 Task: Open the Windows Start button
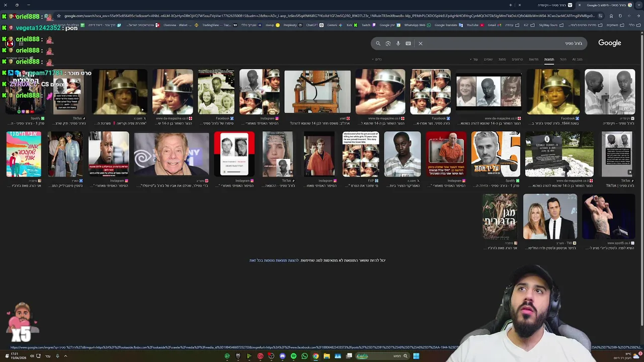click(416, 356)
